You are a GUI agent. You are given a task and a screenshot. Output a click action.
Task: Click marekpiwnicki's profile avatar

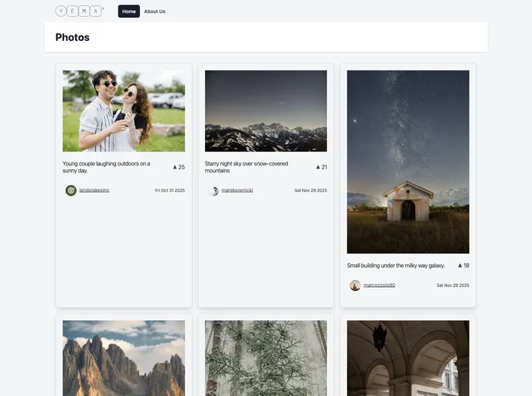click(213, 190)
